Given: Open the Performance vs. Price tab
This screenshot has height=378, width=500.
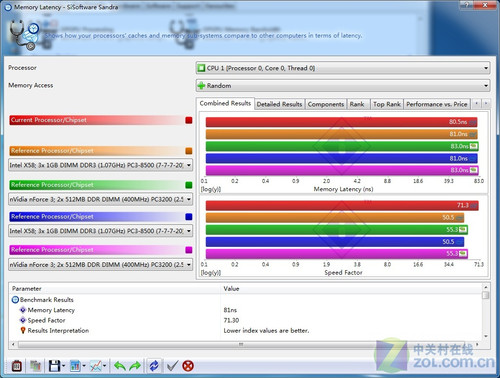Looking at the screenshot, I should pos(437,104).
